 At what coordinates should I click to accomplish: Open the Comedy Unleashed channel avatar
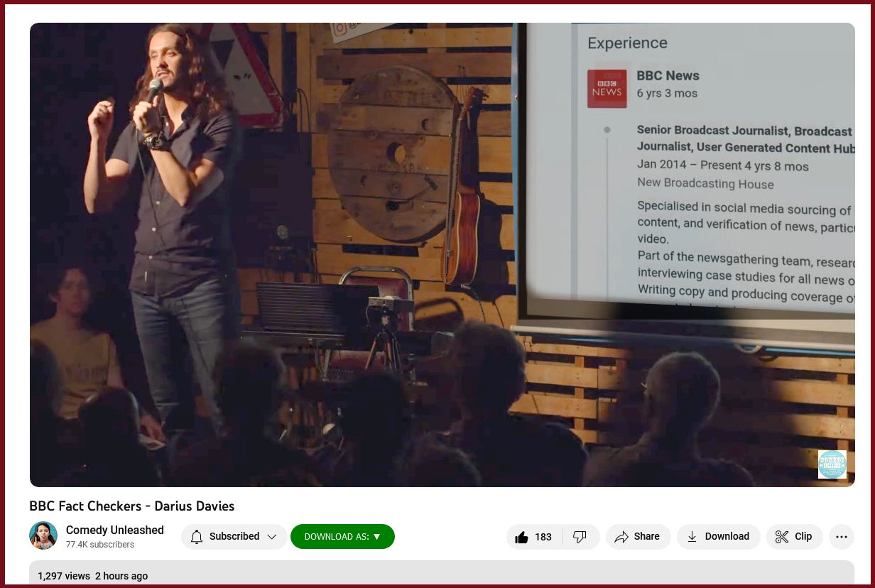coord(43,535)
